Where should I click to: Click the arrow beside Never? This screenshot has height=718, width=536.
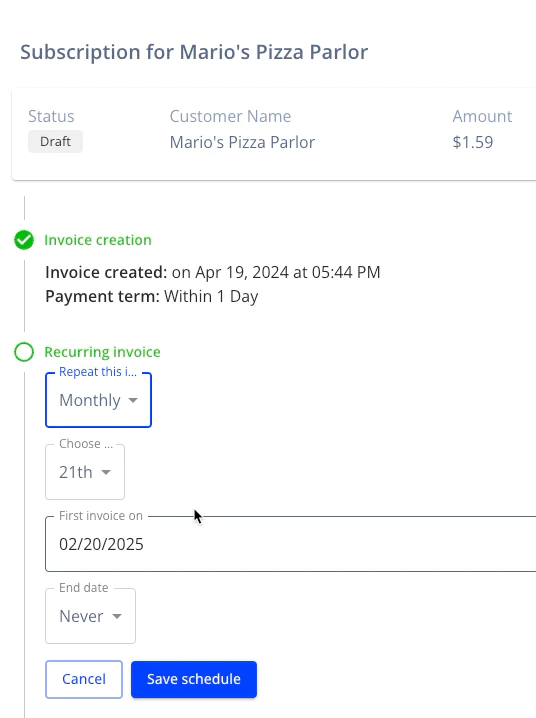click(117, 616)
